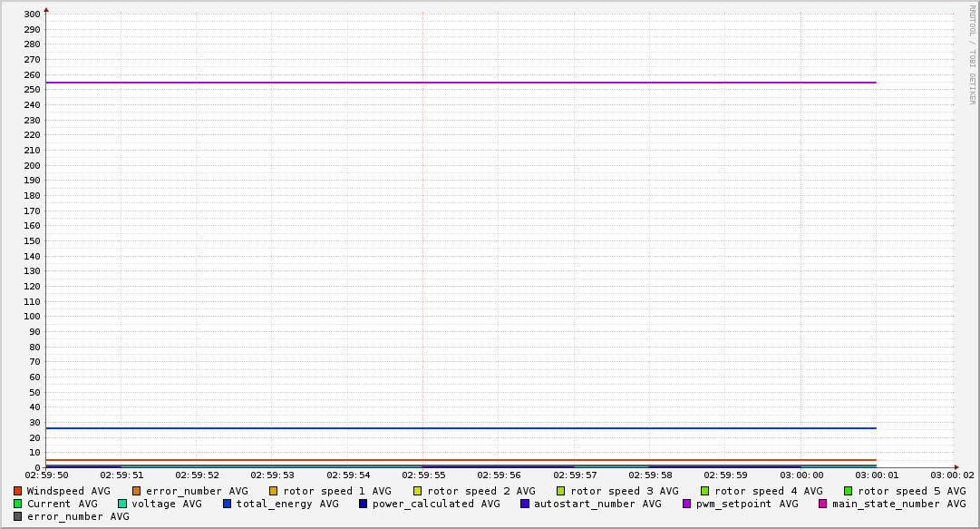Click the rotor speed 3 AVG legend swatch
980x529 pixels.
coord(561,491)
